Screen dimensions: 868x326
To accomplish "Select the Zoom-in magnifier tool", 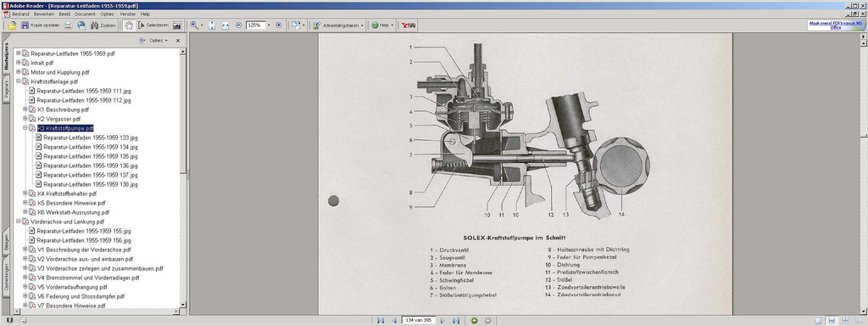I will 194,25.
